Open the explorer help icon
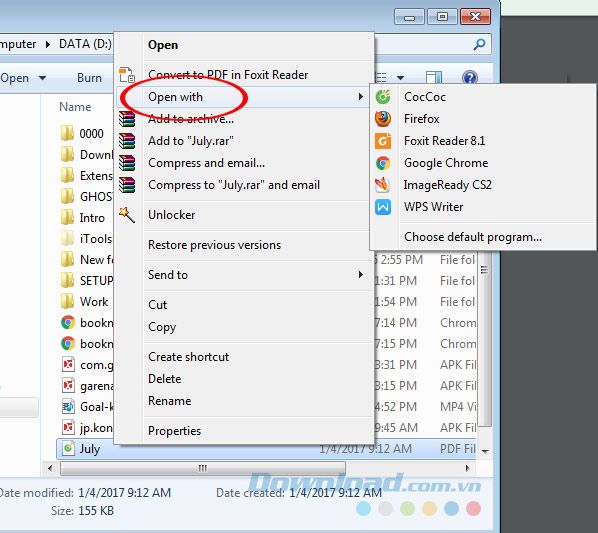This screenshot has height=533, width=598. (x=469, y=78)
